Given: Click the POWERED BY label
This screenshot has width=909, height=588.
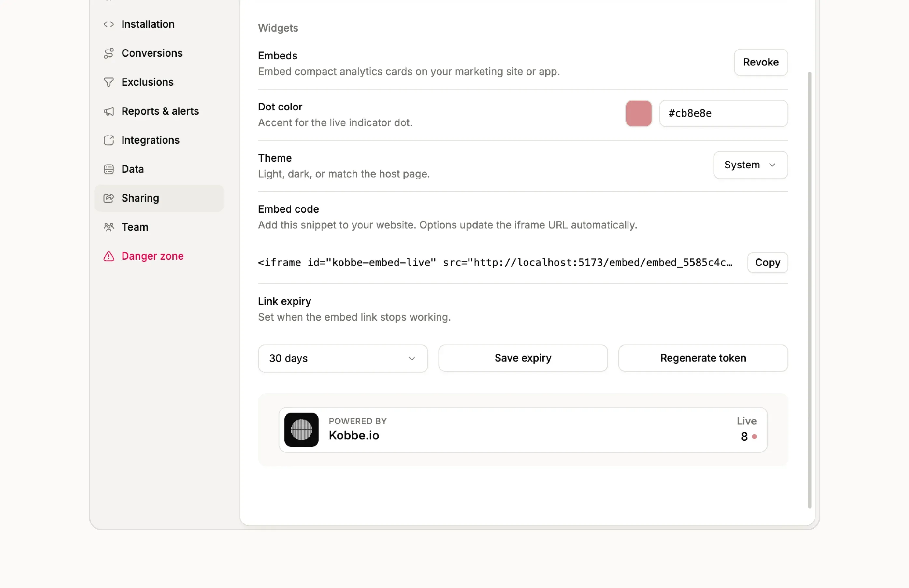Looking at the screenshot, I should (358, 421).
